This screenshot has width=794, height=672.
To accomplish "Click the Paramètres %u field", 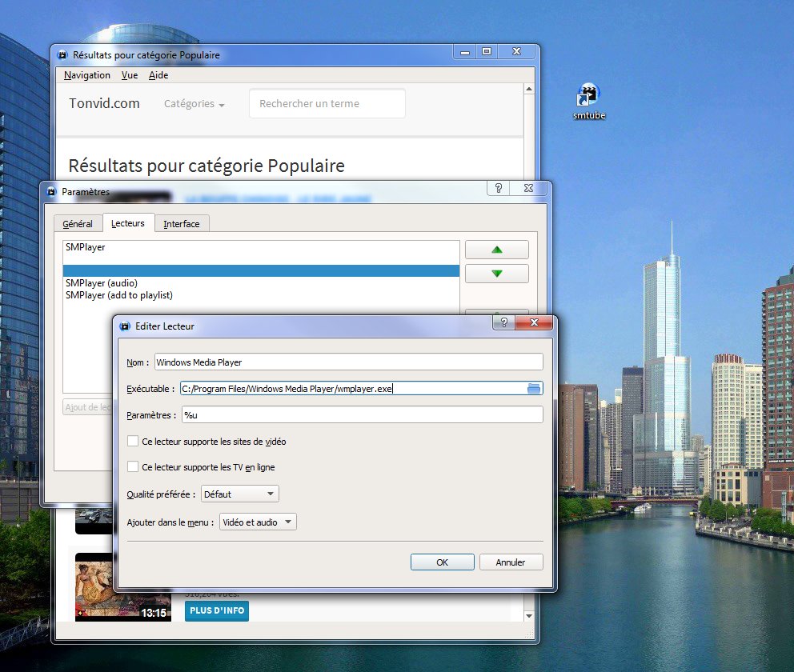I will (x=362, y=415).
